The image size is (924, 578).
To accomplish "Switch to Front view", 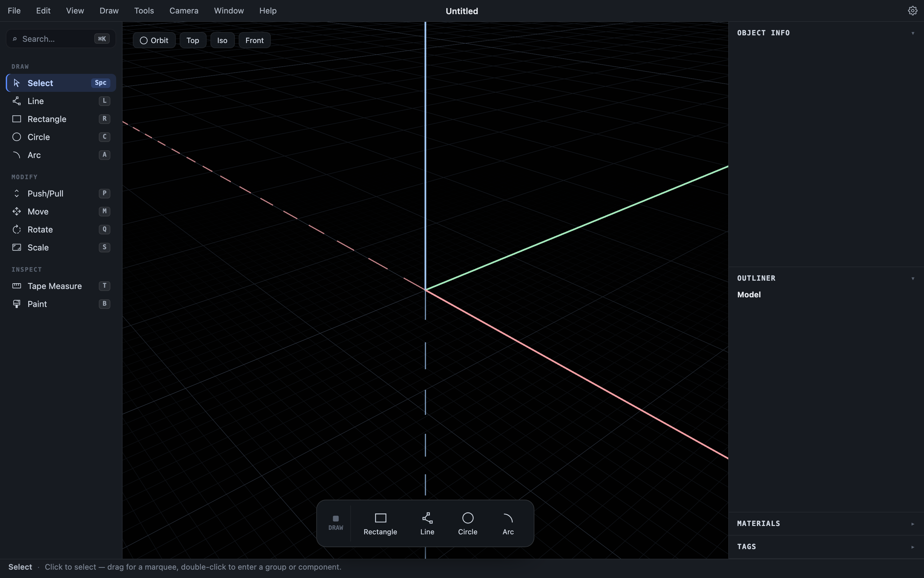I will pyautogui.click(x=255, y=40).
